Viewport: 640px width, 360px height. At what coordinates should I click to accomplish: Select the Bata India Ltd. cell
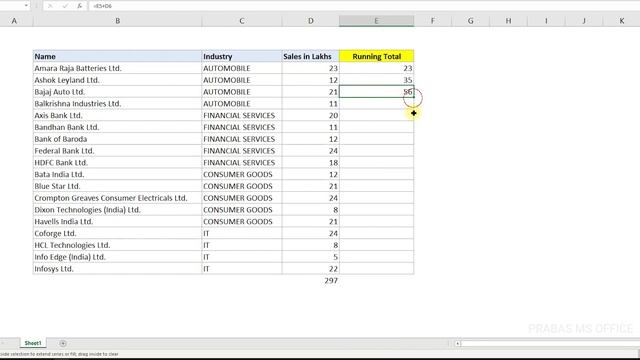[117, 174]
